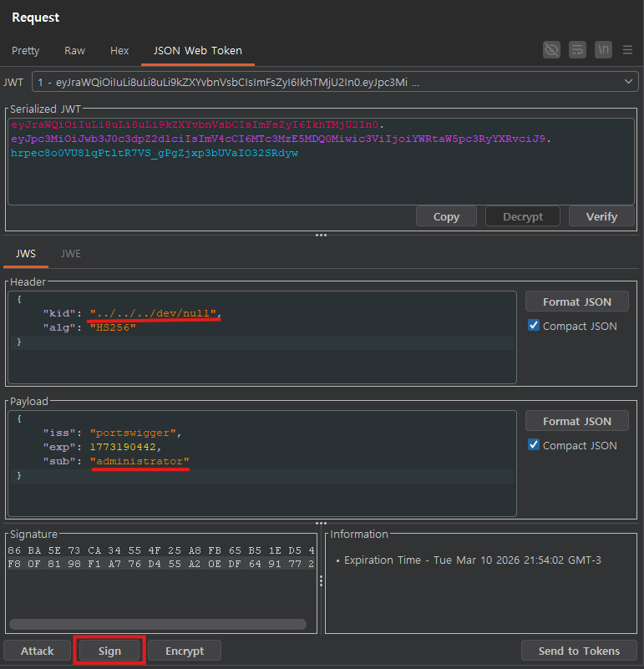Image resolution: width=644 pixels, height=669 pixels.
Task: Open the hamburger menu in the Request panel
Action: tap(628, 50)
